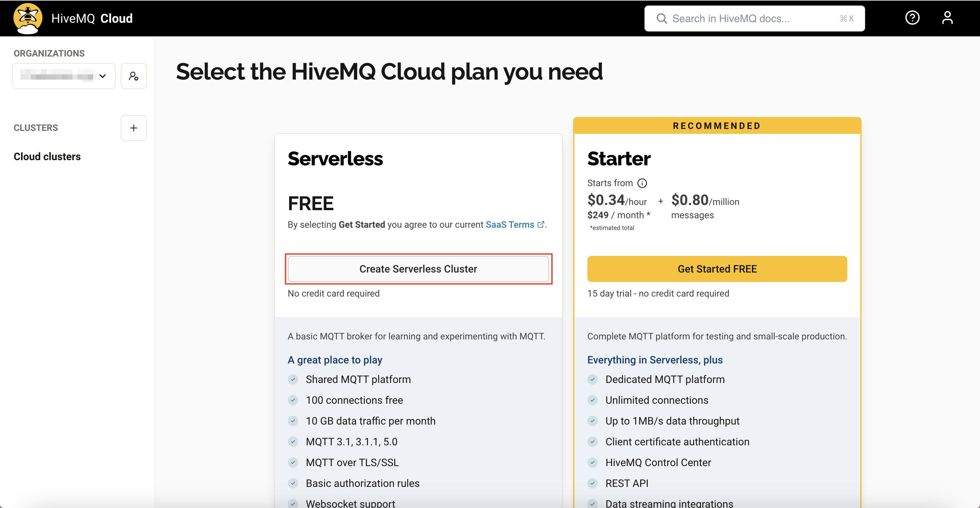980x508 pixels.
Task: Click checkmark beside Basic authorization rules
Action: pyautogui.click(x=293, y=483)
